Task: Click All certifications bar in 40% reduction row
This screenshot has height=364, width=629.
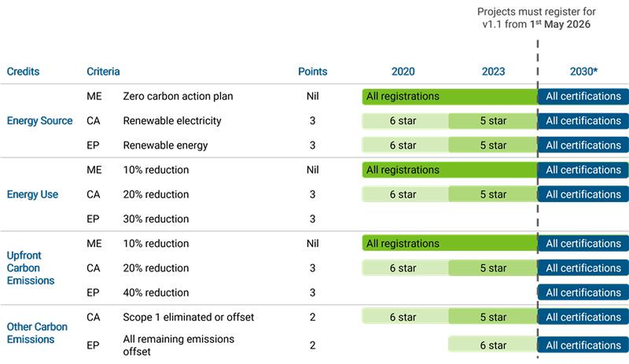Action: [x=583, y=293]
